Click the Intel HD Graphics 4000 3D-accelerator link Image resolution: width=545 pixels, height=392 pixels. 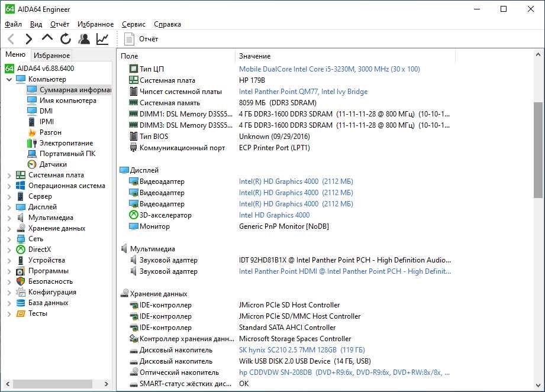pyautogui.click(x=274, y=215)
